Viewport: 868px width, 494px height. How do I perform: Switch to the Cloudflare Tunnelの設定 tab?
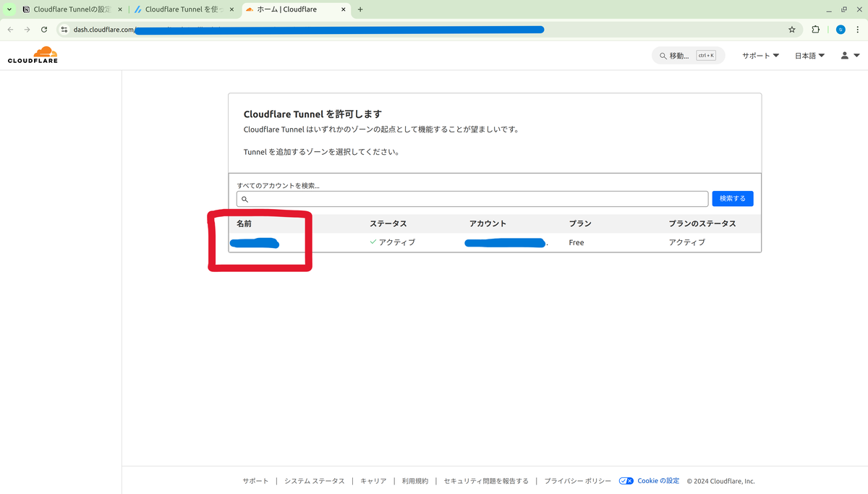pos(72,9)
